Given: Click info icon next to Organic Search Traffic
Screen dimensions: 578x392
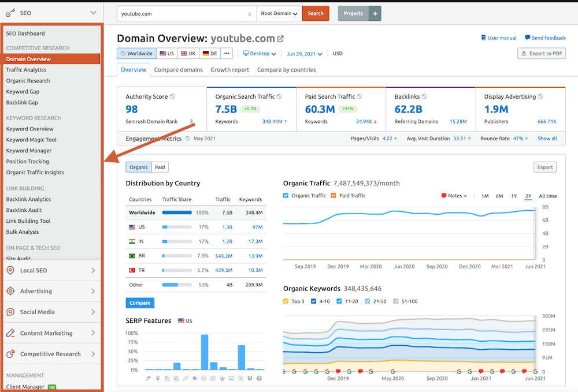Looking at the screenshot, I should tap(279, 97).
